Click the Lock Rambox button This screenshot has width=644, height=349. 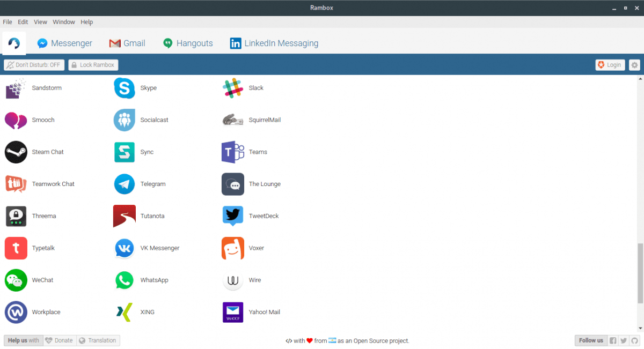click(93, 65)
